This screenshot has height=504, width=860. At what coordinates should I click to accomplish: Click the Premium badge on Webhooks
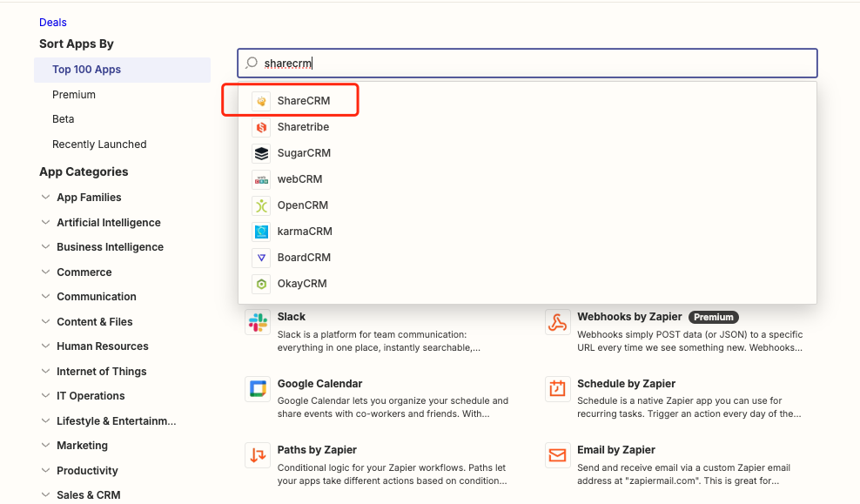click(x=714, y=317)
